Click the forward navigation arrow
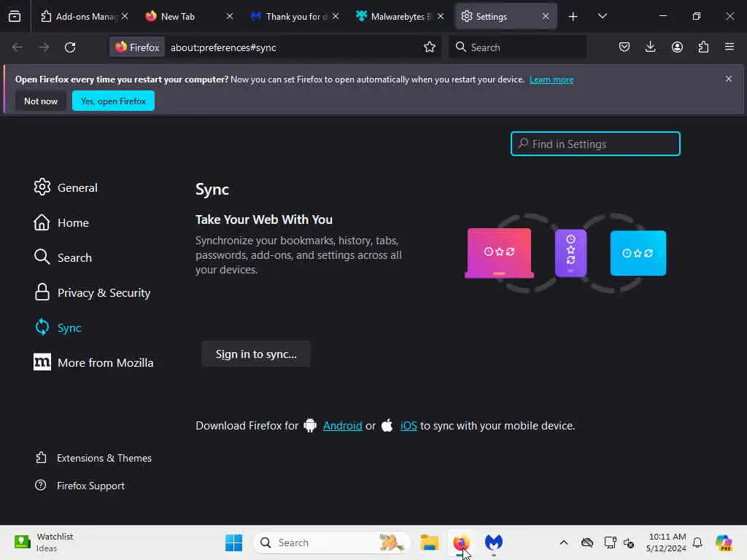This screenshot has height=560, width=747. 44,47
